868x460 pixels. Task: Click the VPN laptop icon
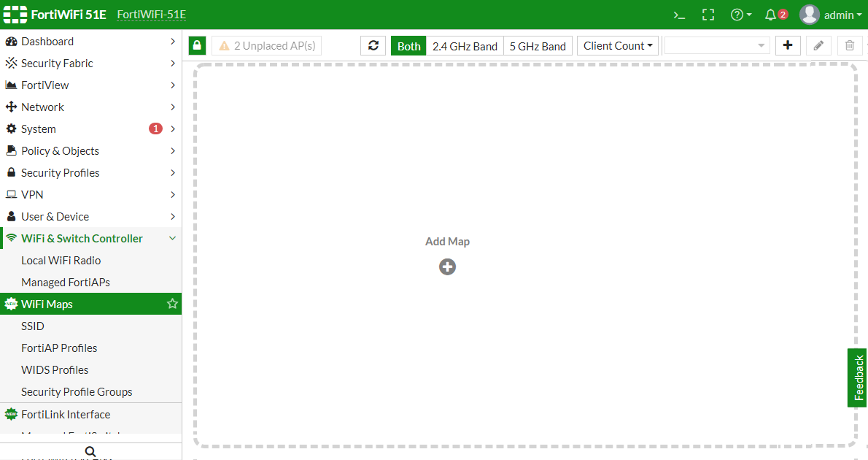coord(11,194)
